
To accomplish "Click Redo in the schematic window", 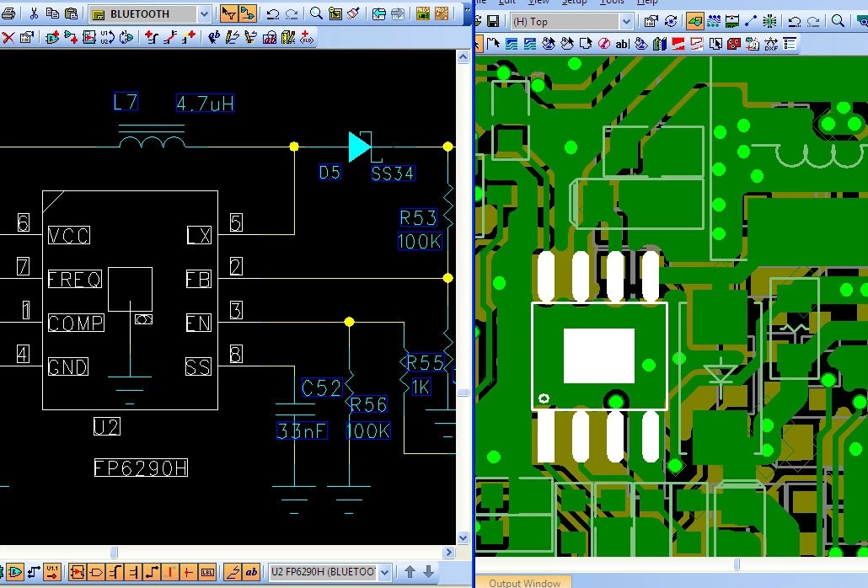I will pos(292,13).
